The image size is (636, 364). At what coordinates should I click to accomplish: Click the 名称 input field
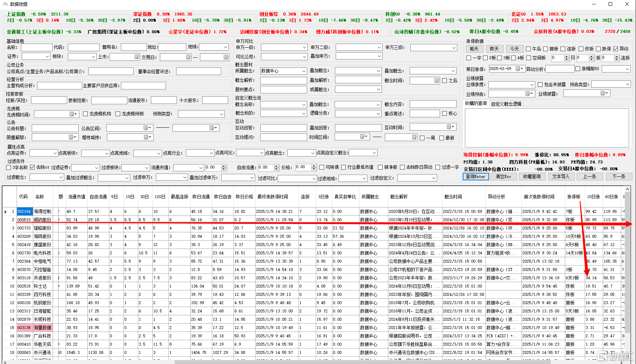pyautogui.click(x=36, y=47)
